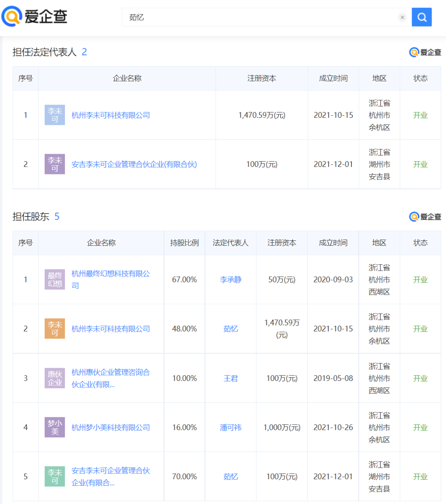Open legal representative 王君's profile
Image resolution: width=446 pixels, height=504 pixels.
pos(230,378)
